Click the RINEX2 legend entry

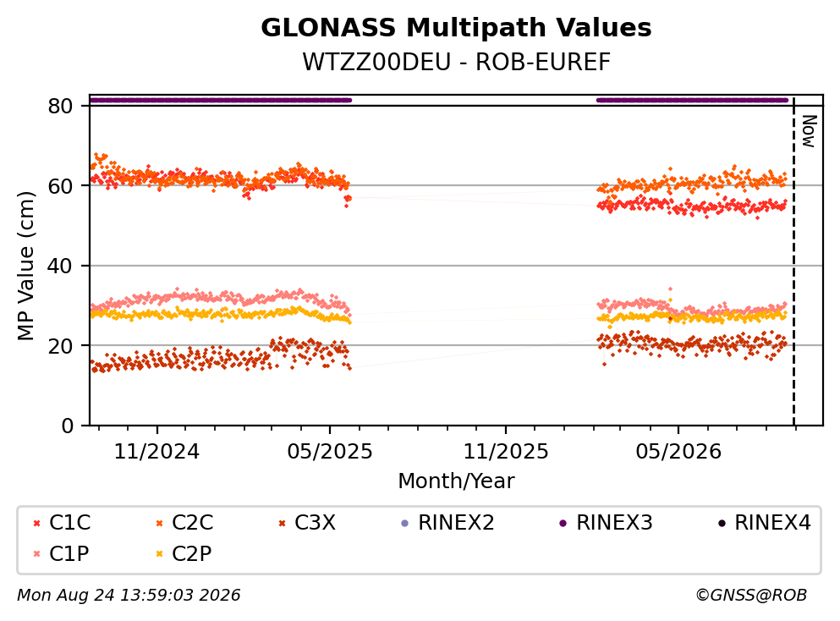point(447,522)
